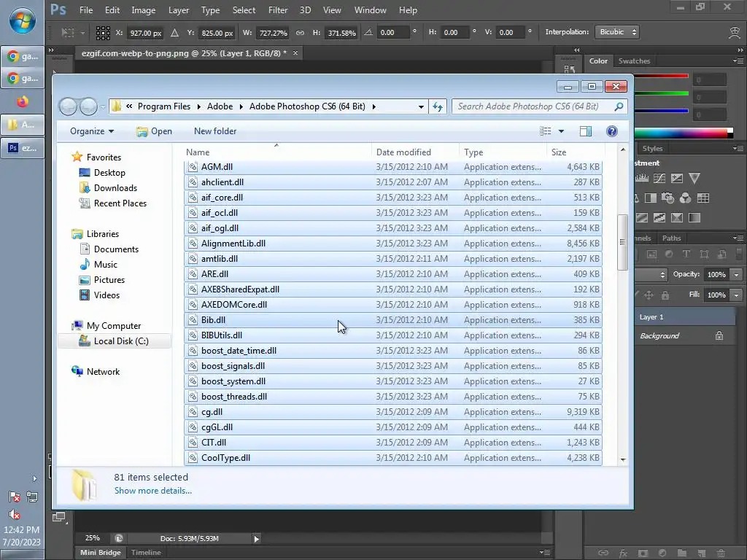Click the Invert adjustment icon
This screenshot has height=560, width=747.
click(x=642, y=218)
